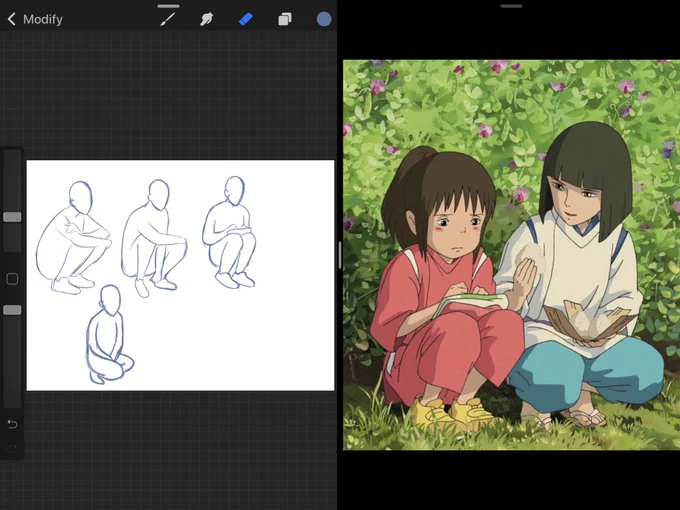Go back with the Modify arrow
Viewport: 680px width, 510px height.
(12, 19)
